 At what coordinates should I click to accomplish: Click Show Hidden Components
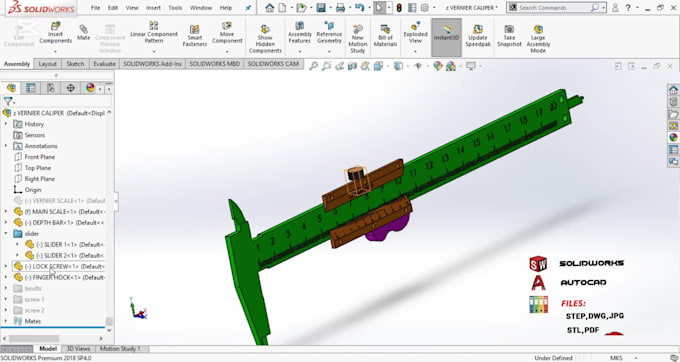[265, 39]
